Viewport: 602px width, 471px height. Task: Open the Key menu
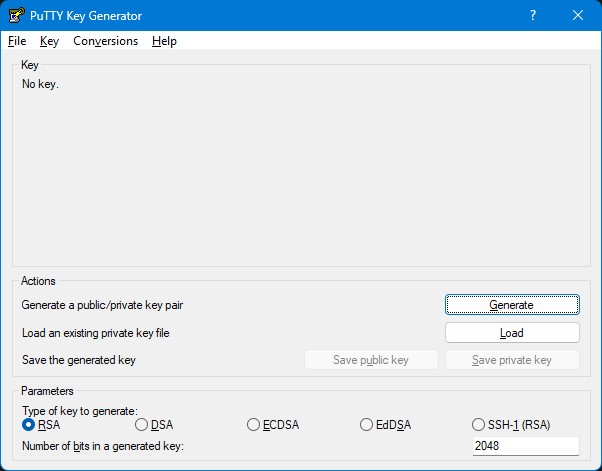pyautogui.click(x=49, y=41)
